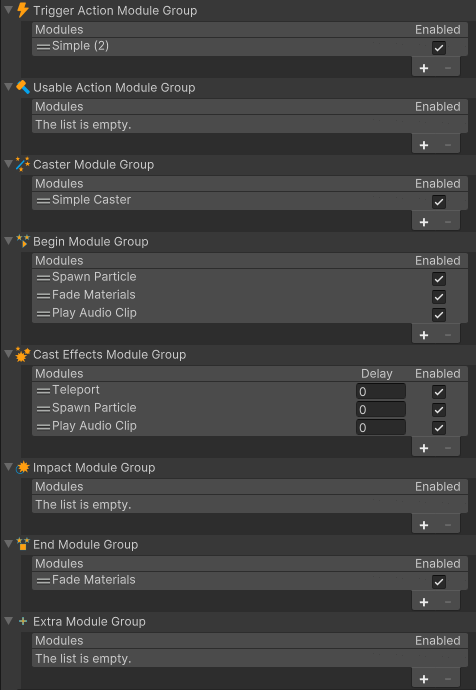Click the lightning bolt Trigger Action icon
This screenshot has width=476, height=690.
[x=22, y=10]
